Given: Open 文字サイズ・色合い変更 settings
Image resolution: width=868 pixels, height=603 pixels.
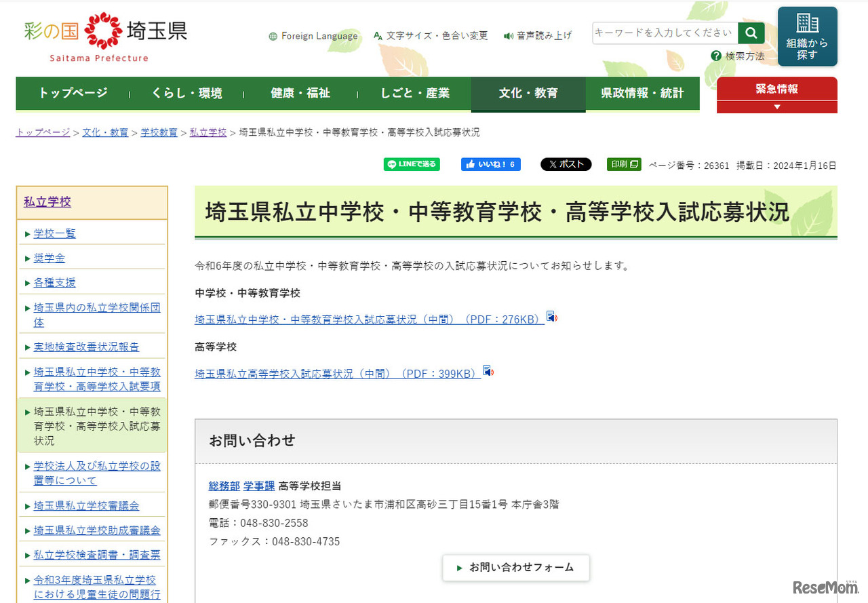Looking at the screenshot, I should pos(431,36).
